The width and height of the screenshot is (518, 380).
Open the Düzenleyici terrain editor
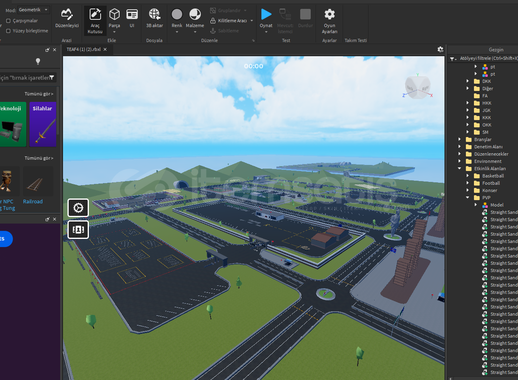[67, 18]
